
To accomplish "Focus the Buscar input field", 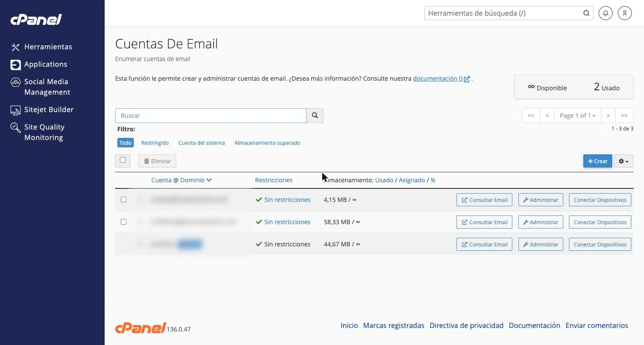I will point(211,116).
